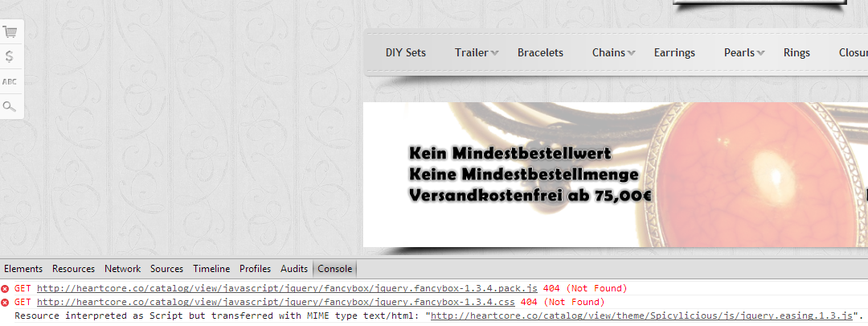Image resolution: width=868 pixels, height=326 pixels.
Task: Switch to the Resources devtools tab
Action: pyautogui.click(x=74, y=269)
